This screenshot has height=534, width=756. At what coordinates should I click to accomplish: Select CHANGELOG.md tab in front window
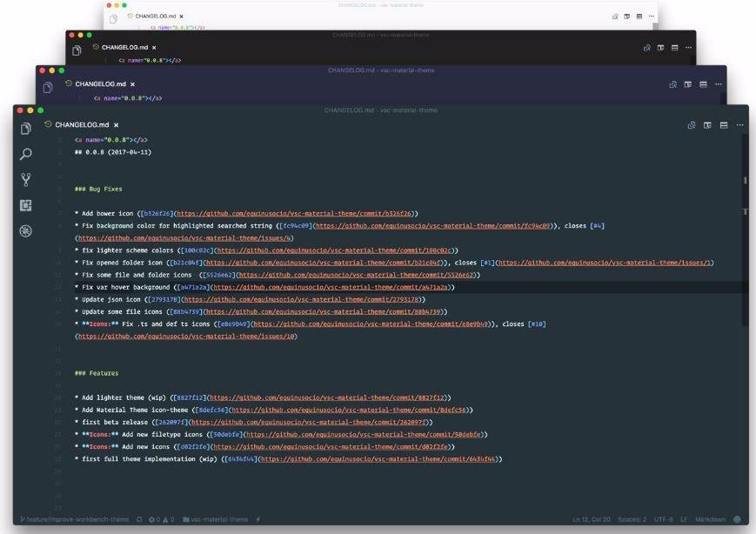point(82,125)
